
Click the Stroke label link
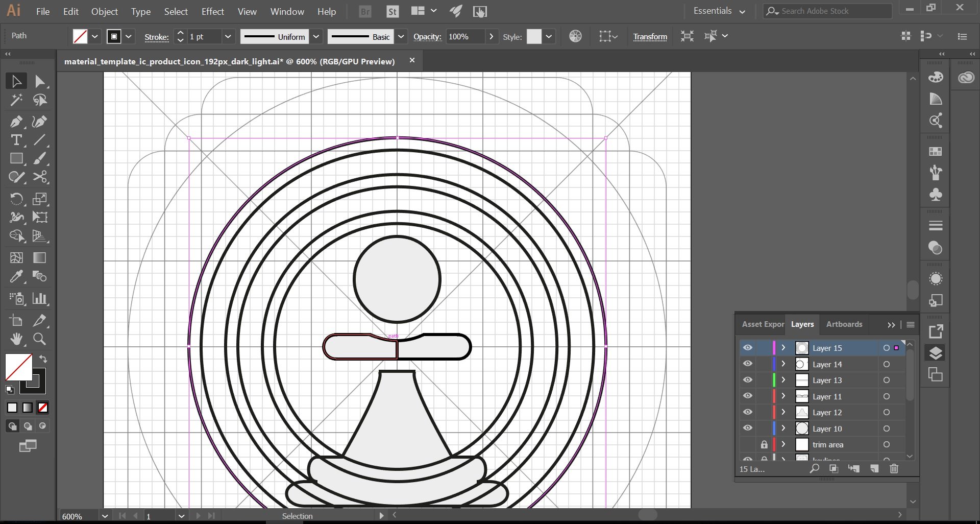(x=157, y=37)
